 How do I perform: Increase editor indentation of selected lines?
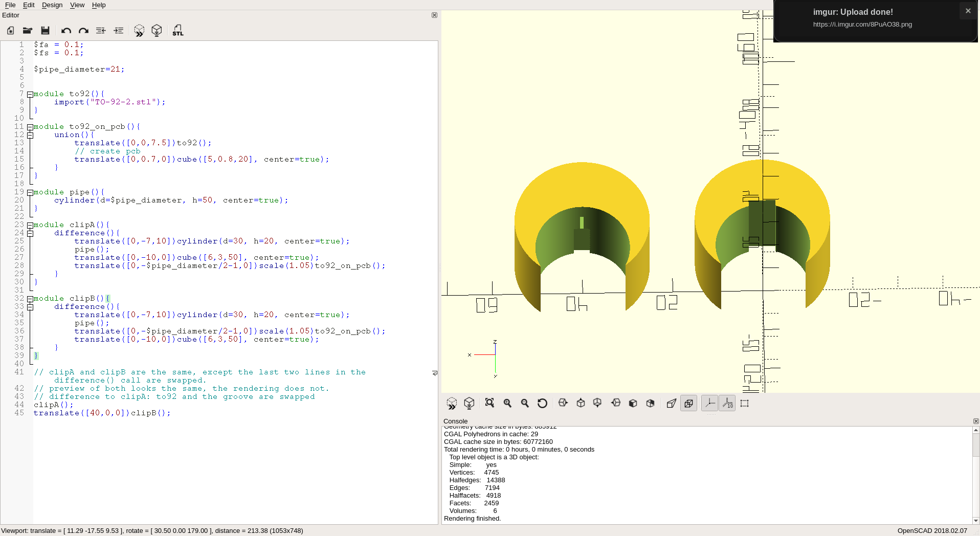(118, 31)
